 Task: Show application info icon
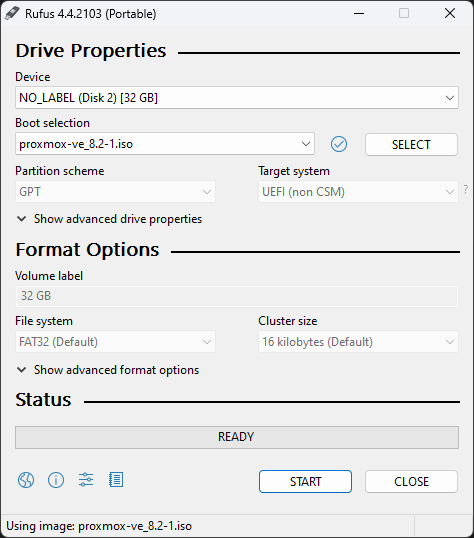[56, 480]
